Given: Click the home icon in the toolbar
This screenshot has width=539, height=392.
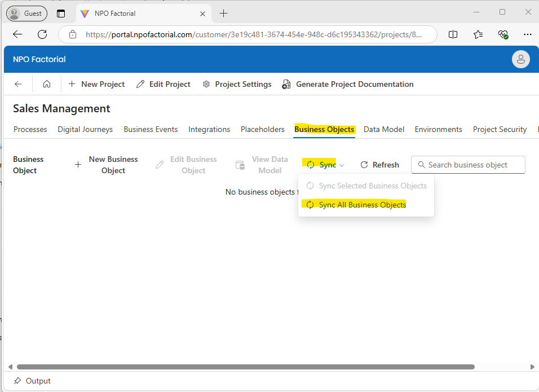Looking at the screenshot, I should [x=47, y=84].
